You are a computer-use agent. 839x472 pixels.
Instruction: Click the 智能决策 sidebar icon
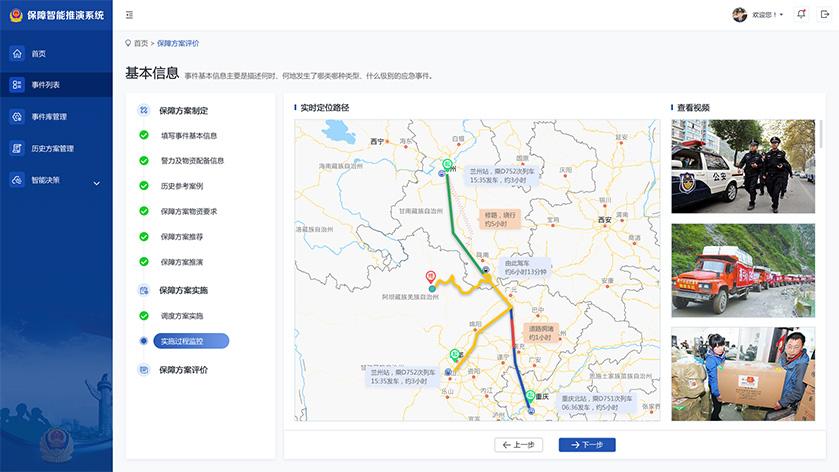pyautogui.click(x=17, y=180)
